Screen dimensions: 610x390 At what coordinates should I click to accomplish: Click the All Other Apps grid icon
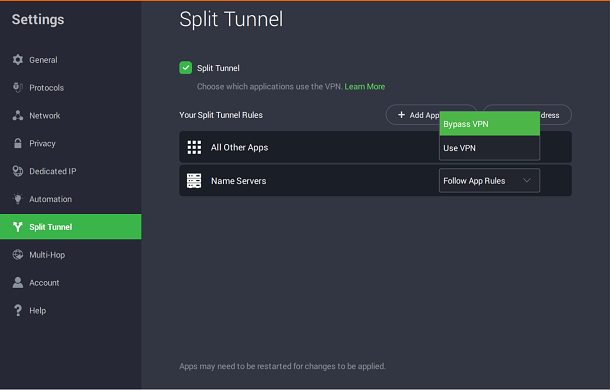(194, 148)
